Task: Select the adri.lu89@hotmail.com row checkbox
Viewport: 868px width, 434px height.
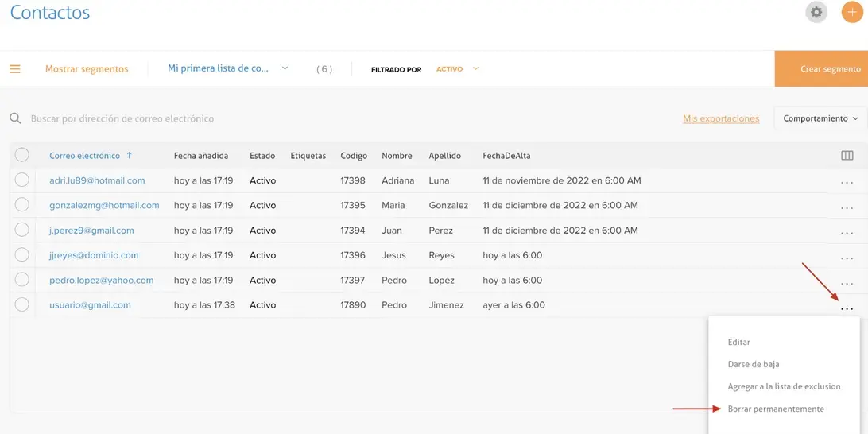Action: pyautogui.click(x=22, y=180)
